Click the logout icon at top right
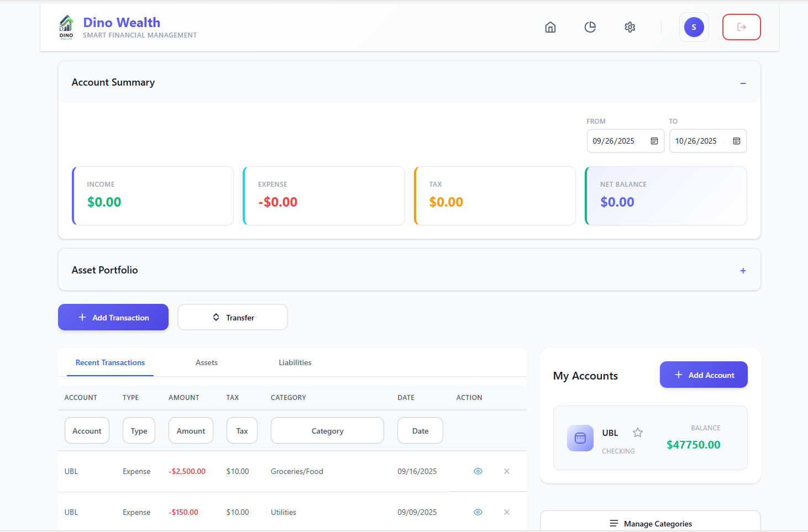Viewport: 808px width, 532px height. point(741,27)
